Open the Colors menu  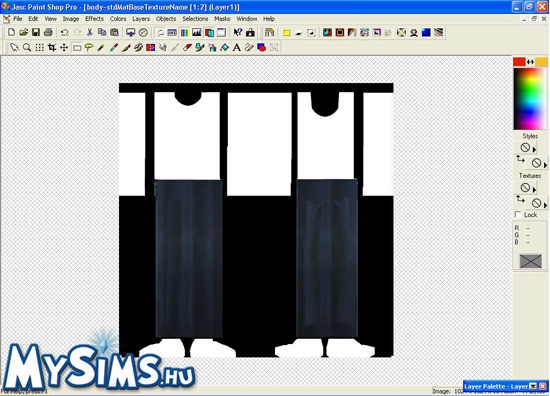point(118,19)
